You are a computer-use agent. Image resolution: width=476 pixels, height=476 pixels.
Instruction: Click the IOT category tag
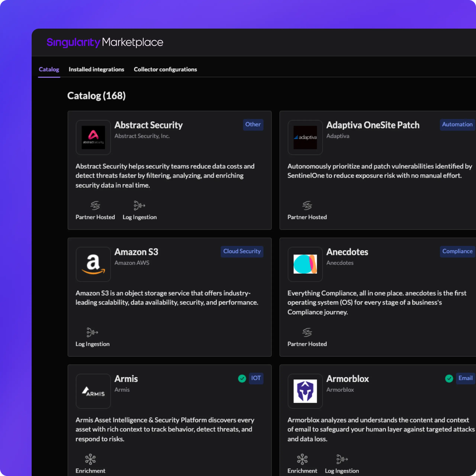256,378
